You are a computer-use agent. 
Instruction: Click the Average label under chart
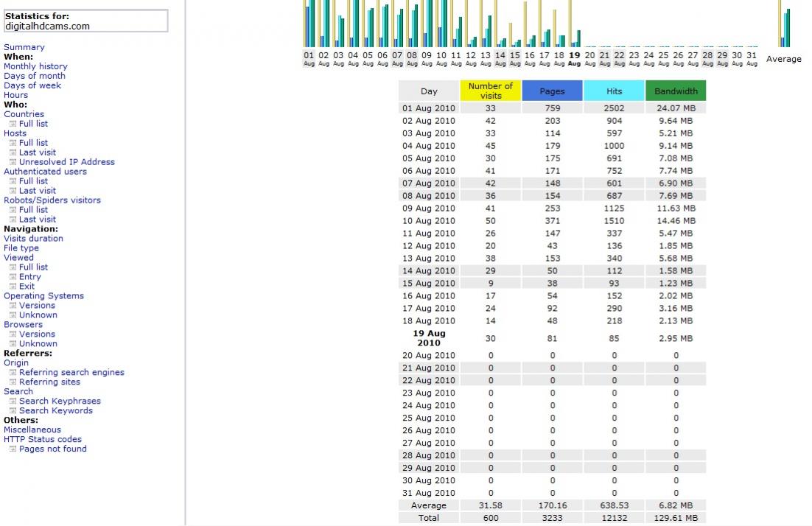783,59
